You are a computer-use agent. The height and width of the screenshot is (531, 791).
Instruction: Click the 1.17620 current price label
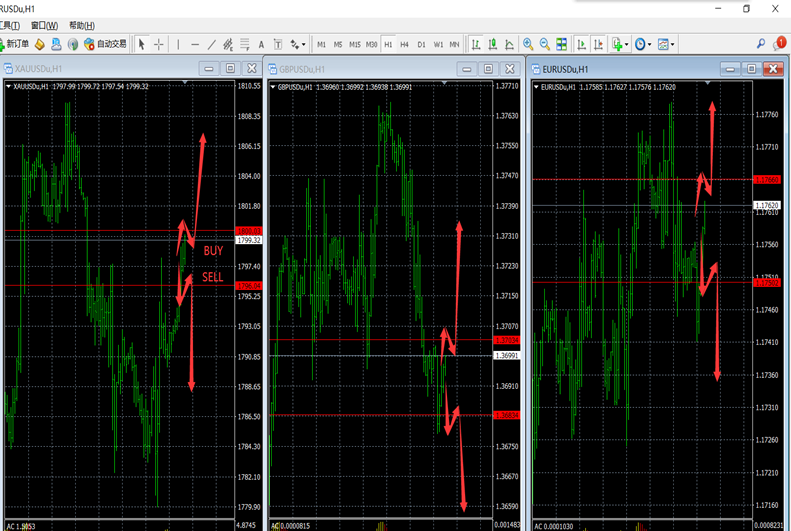coord(767,205)
